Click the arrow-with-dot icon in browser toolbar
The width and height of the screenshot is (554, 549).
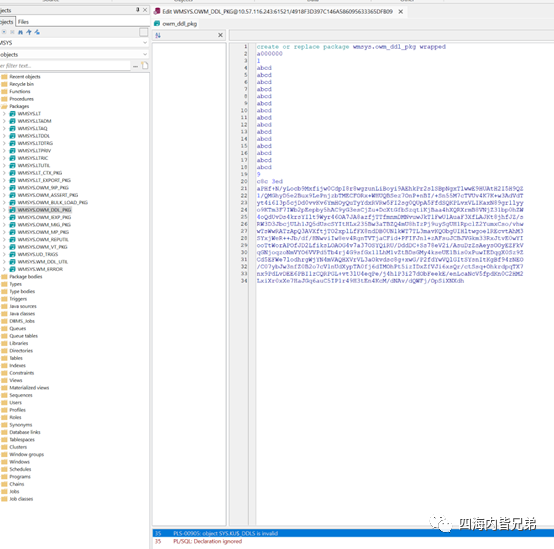[x=37, y=32]
